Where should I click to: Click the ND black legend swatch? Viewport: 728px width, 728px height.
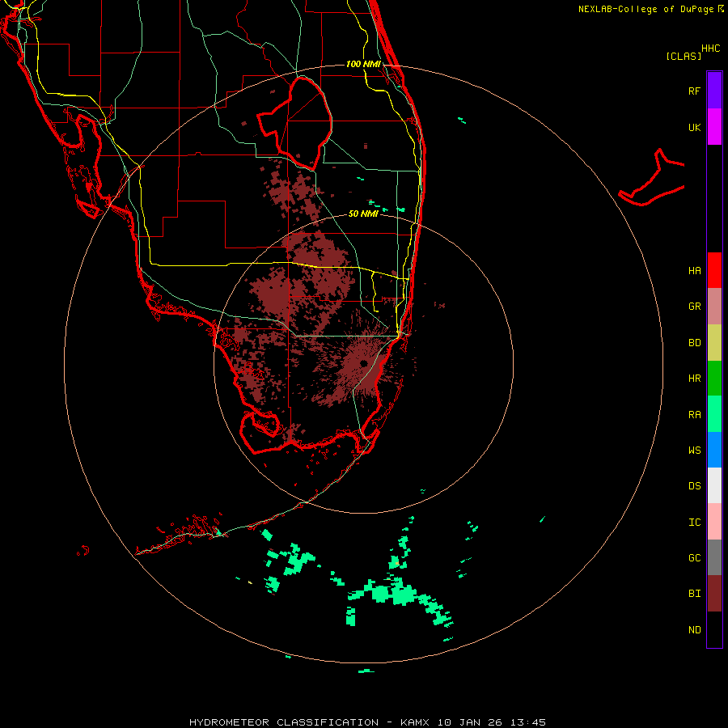pyautogui.click(x=714, y=629)
